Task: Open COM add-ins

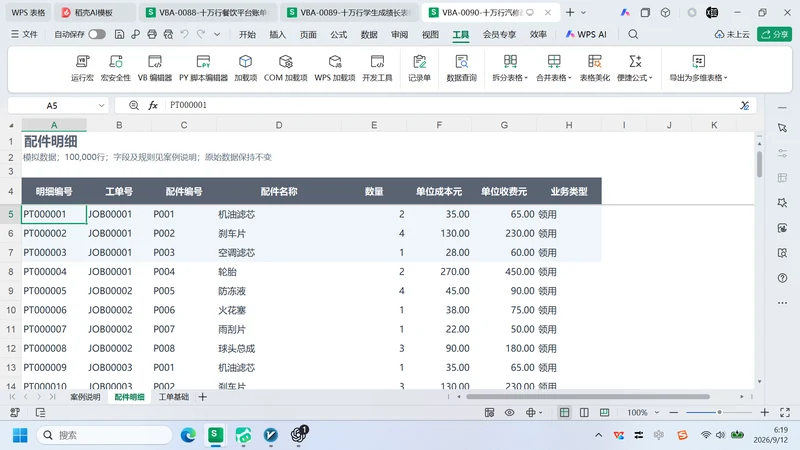Action: [x=285, y=68]
